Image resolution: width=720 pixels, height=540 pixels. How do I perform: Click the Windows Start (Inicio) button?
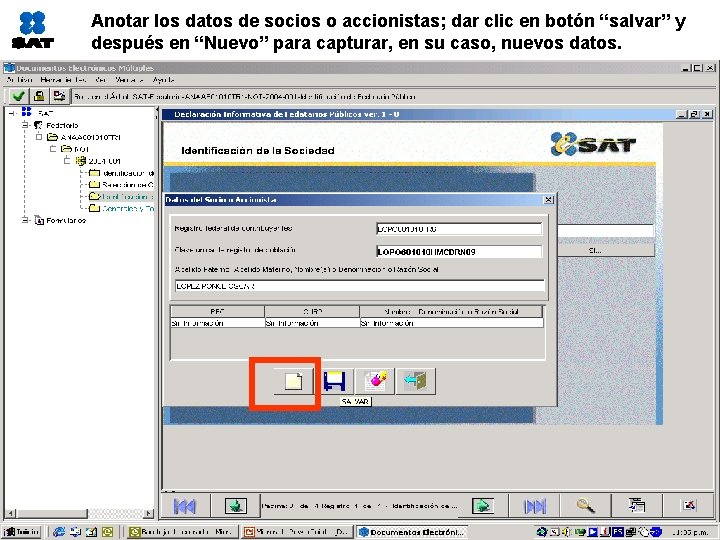[x=21, y=532]
